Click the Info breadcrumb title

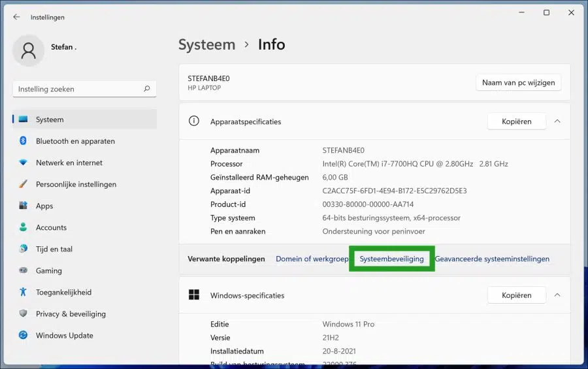coord(272,44)
